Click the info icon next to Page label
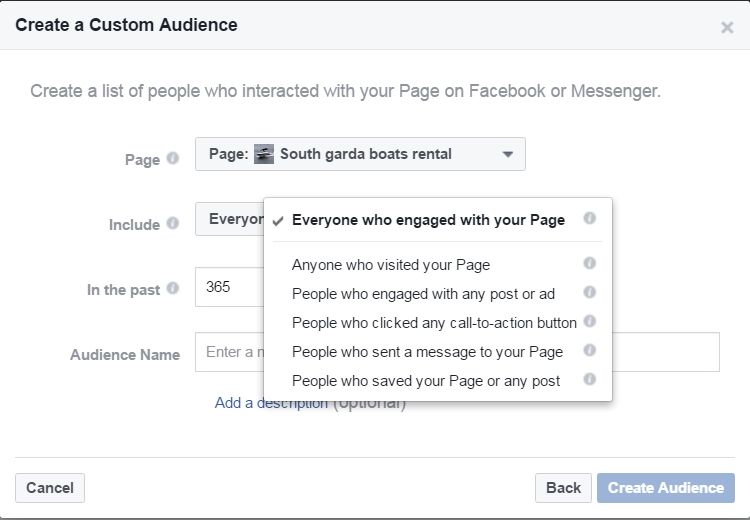The height and width of the screenshot is (520, 750). [x=173, y=158]
